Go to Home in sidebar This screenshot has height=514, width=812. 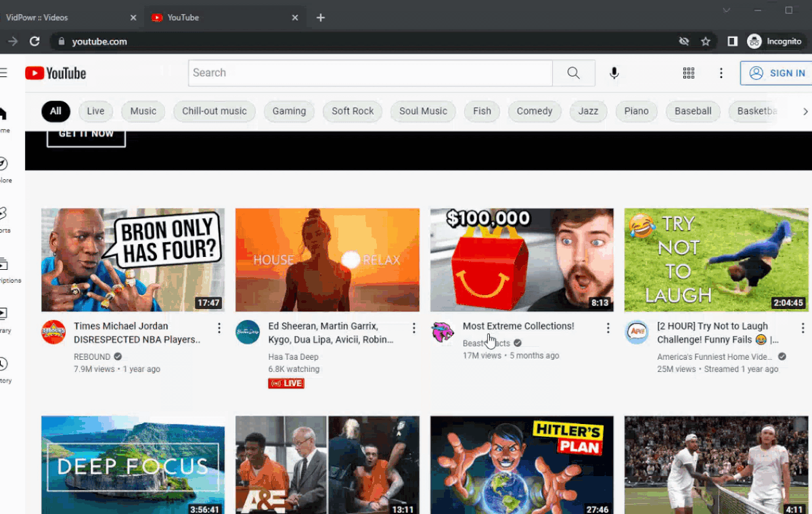point(3,119)
